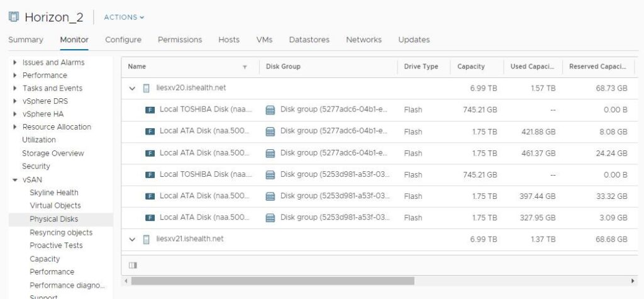644x299 pixels.
Task: Click the column chooser icon below the table
Action: [133, 265]
